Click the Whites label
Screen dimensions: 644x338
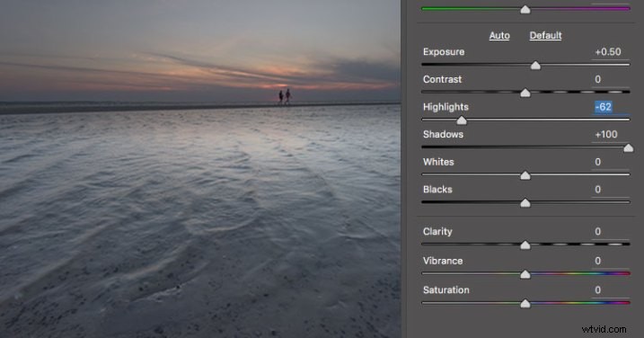tap(438, 162)
